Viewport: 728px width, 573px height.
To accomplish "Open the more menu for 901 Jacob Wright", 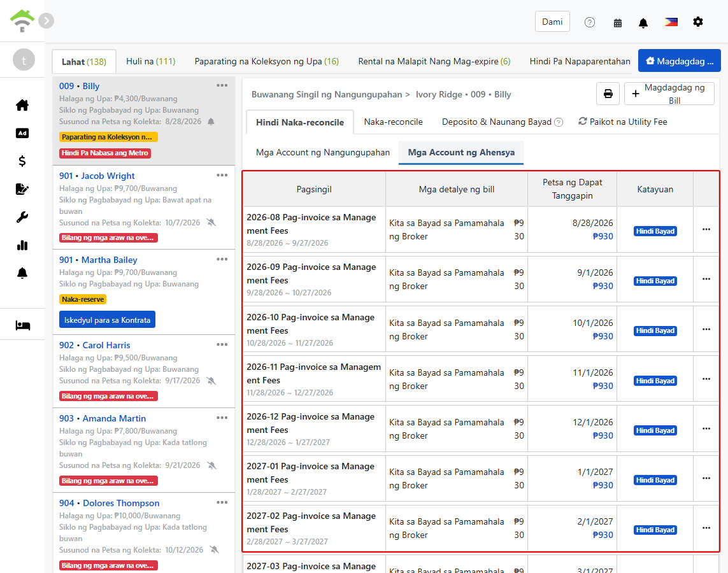I will point(222,175).
